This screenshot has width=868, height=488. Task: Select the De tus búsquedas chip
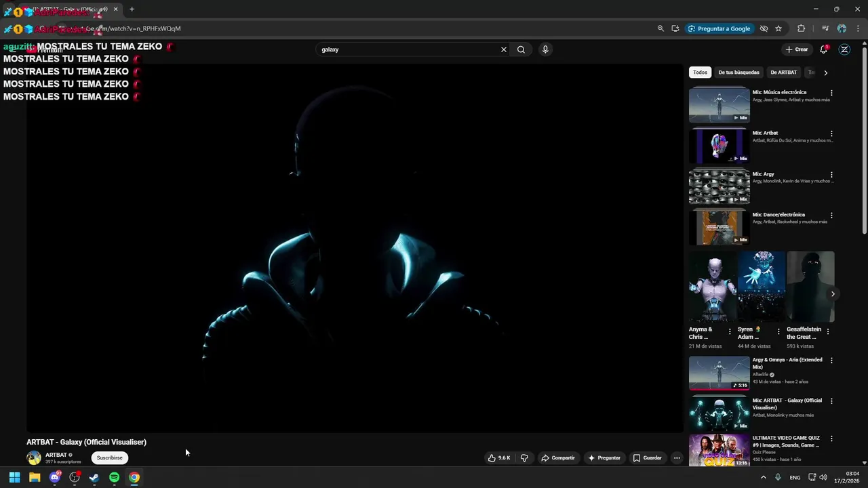(x=738, y=73)
